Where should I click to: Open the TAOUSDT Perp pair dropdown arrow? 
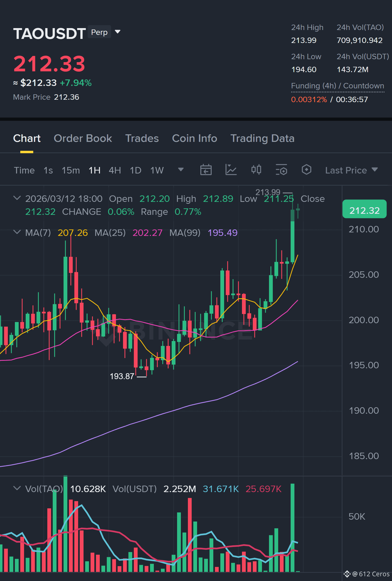tap(118, 32)
